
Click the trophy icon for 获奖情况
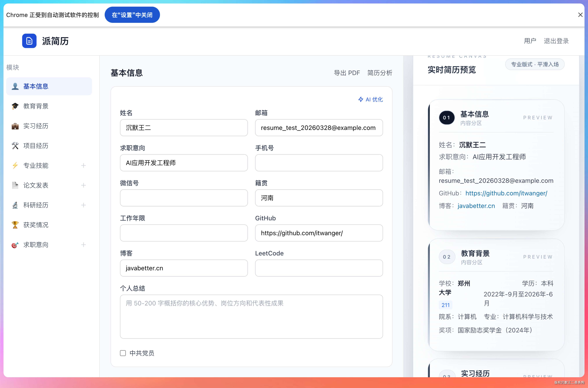tap(15, 225)
